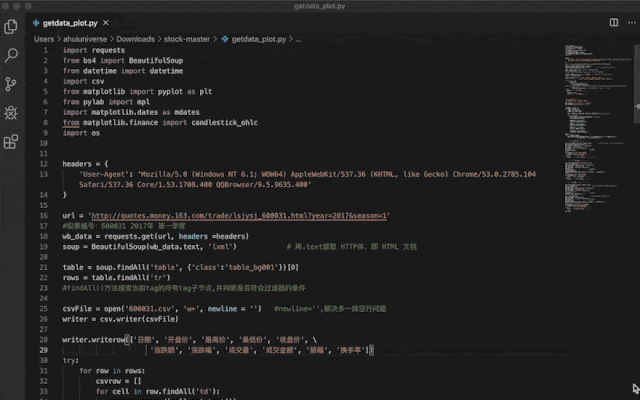The height and width of the screenshot is (400, 640).
Task: Click getdata_plot.py in the breadcrumb
Action: tap(259, 39)
